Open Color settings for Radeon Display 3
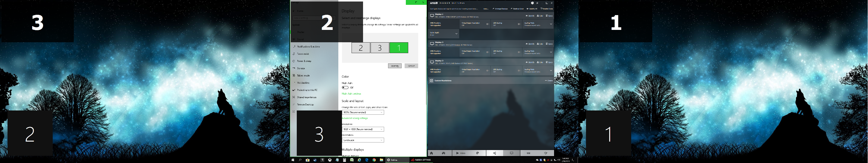The height and width of the screenshot is (163, 868). click(540, 62)
